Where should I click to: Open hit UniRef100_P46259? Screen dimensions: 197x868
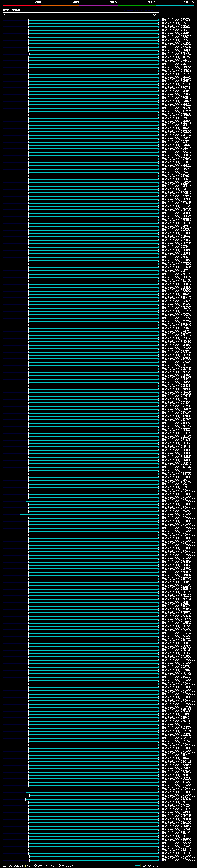177,57
